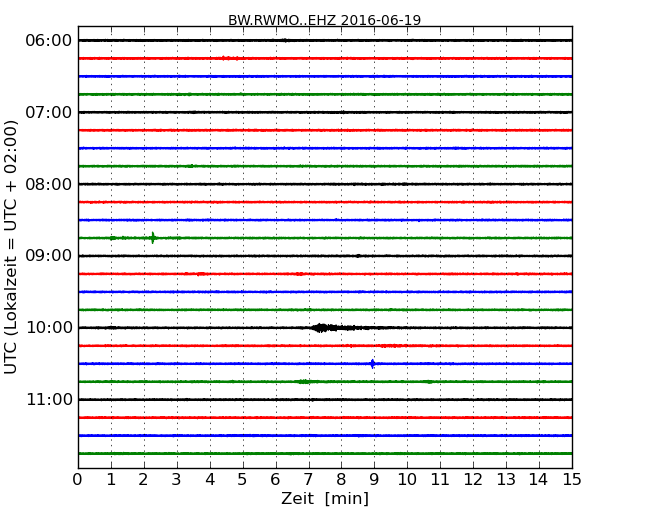Click the x-axis tick label 13

(x=506, y=479)
